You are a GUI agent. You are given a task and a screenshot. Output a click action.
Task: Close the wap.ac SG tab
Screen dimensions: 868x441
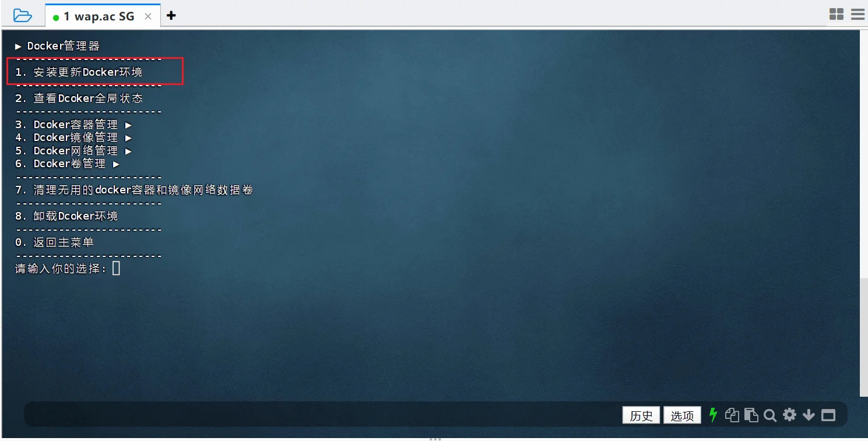click(x=148, y=16)
